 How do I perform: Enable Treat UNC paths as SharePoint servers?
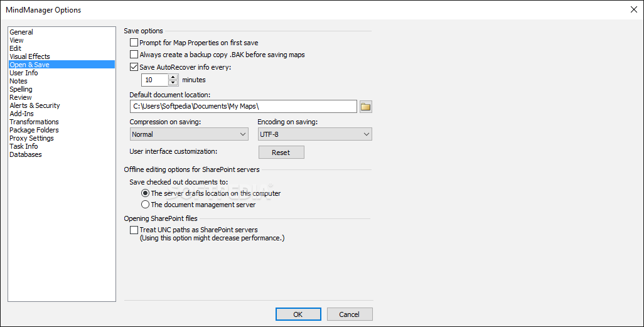coord(134,230)
